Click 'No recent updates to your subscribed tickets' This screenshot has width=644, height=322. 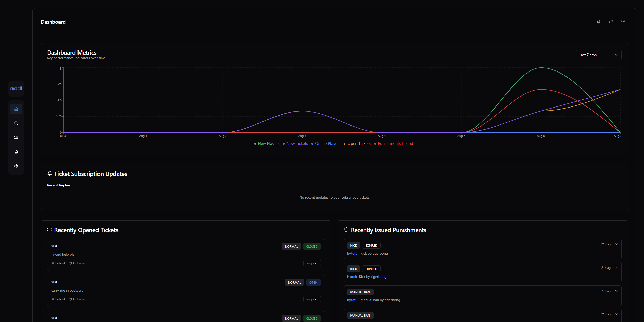pyautogui.click(x=334, y=197)
